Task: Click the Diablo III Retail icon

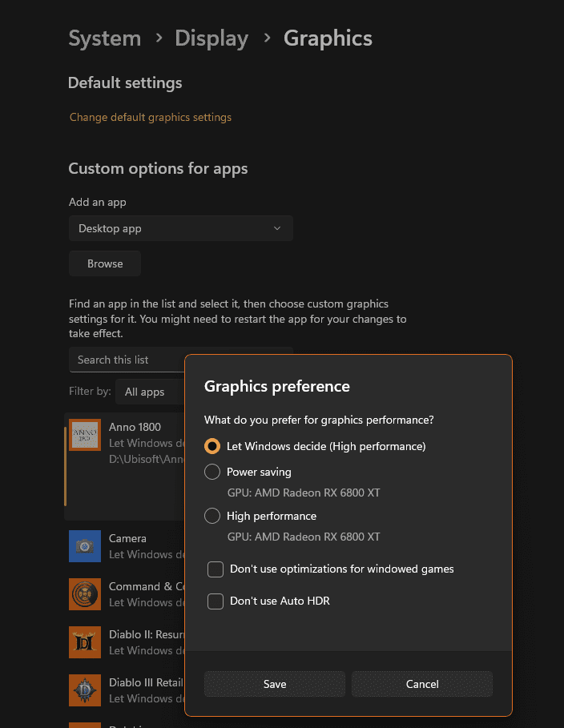Action: click(85, 690)
